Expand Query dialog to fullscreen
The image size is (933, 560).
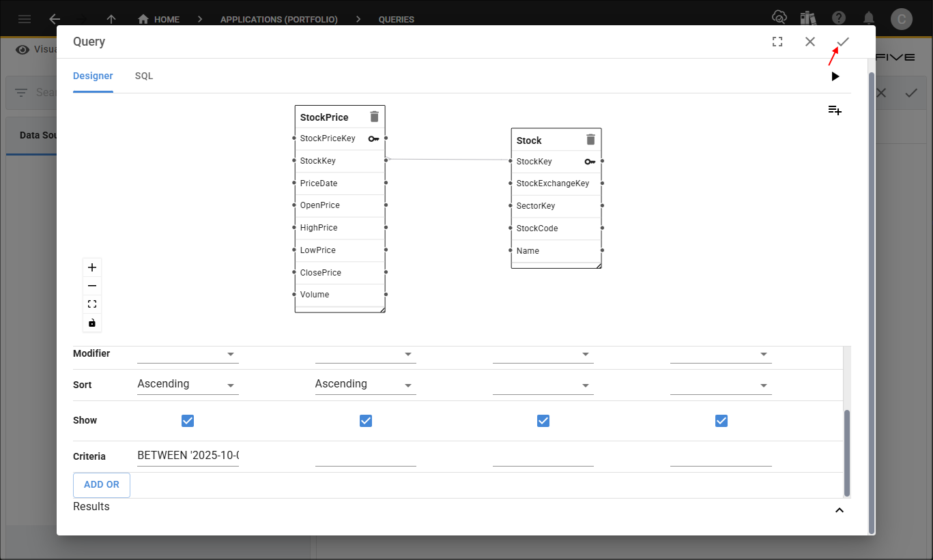[777, 42]
